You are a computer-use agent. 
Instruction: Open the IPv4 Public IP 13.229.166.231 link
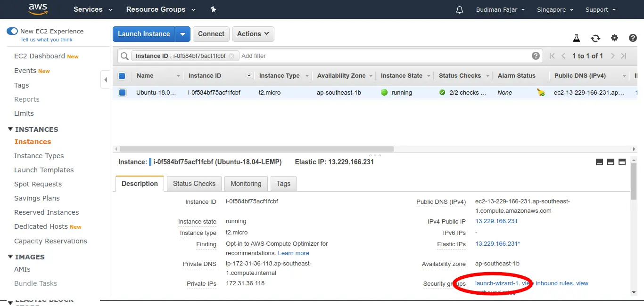pyautogui.click(x=496, y=221)
